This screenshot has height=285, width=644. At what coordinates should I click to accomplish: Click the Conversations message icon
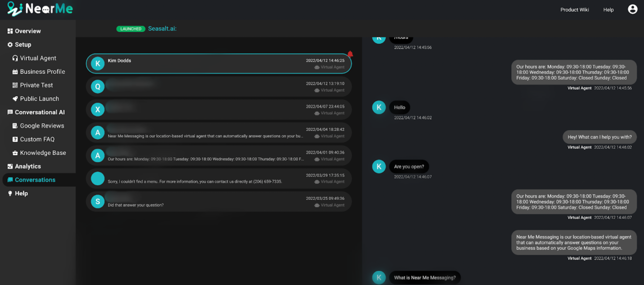[10, 180]
